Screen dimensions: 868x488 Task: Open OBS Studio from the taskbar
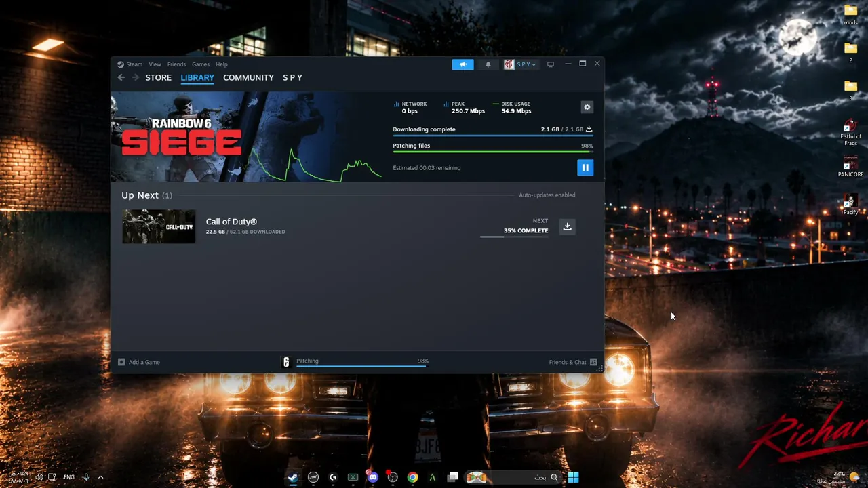[392, 477]
